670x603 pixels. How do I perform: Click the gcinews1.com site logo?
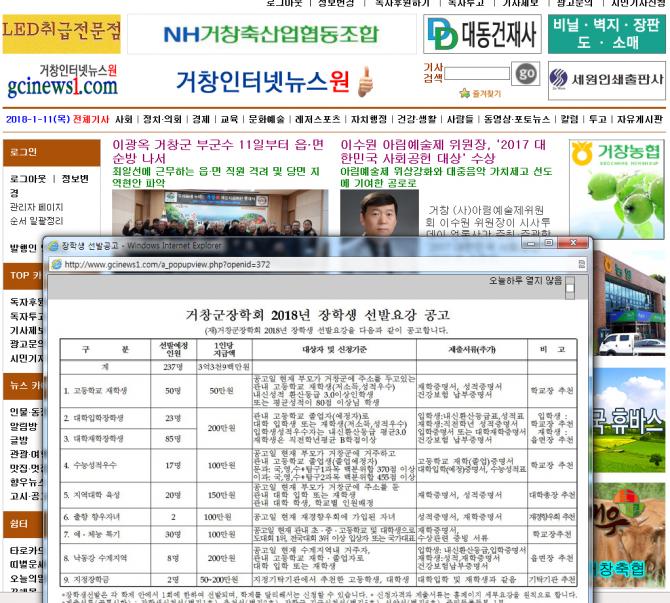[x=61, y=80]
